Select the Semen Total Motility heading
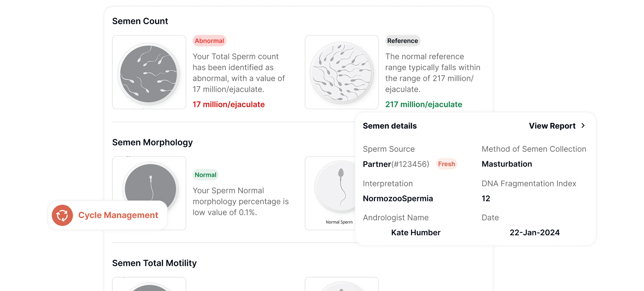Image resolution: width=644 pixels, height=291 pixels. click(x=154, y=263)
